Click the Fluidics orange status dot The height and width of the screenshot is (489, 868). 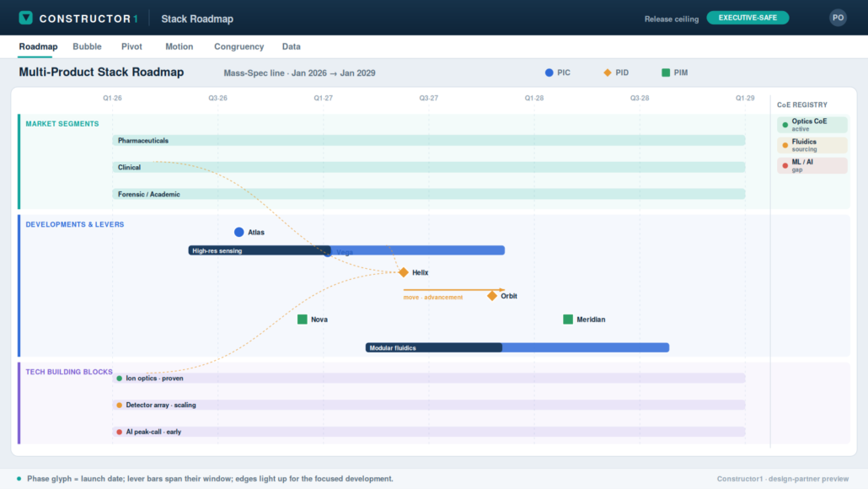tap(785, 145)
